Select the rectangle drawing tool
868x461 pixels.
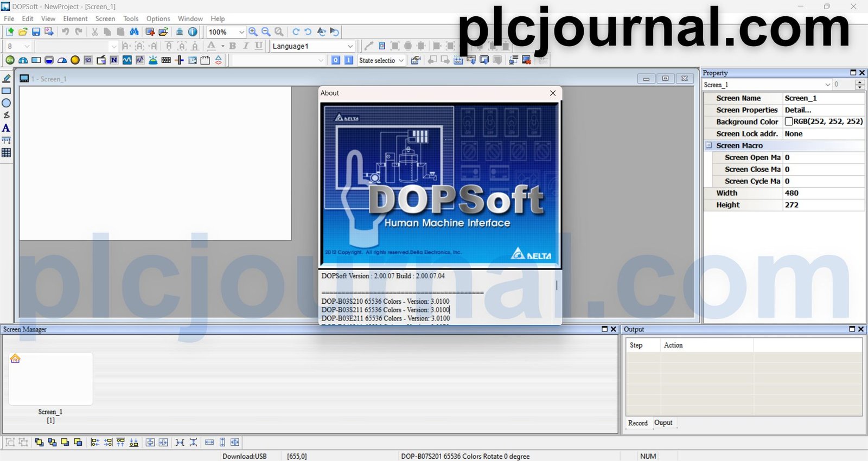7,91
